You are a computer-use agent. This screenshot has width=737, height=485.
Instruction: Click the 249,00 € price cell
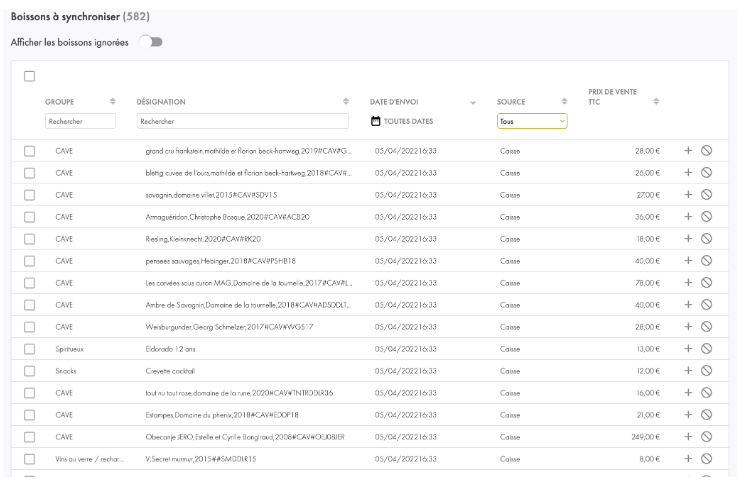point(646,437)
